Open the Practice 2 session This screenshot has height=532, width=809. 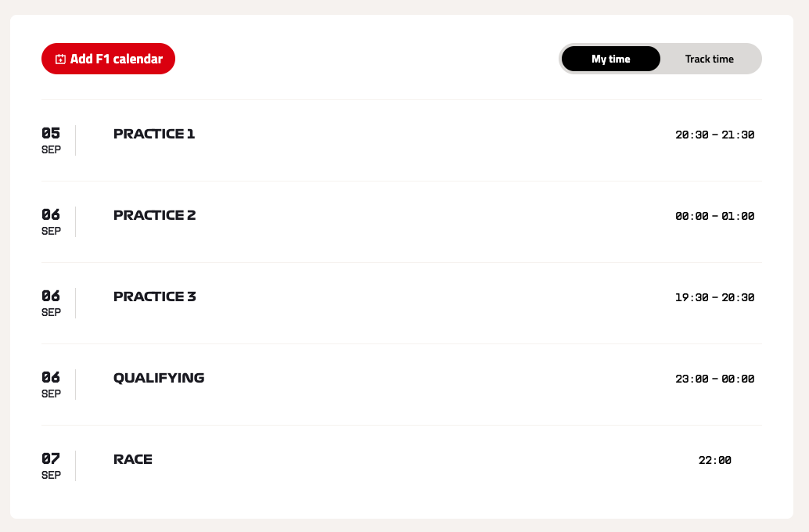point(154,215)
